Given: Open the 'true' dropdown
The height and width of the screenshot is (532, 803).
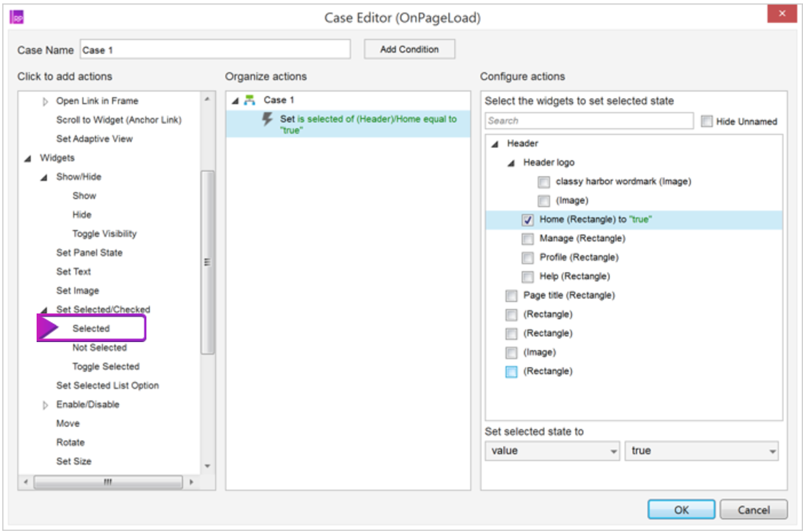Looking at the screenshot, I should tap(701, 451).
